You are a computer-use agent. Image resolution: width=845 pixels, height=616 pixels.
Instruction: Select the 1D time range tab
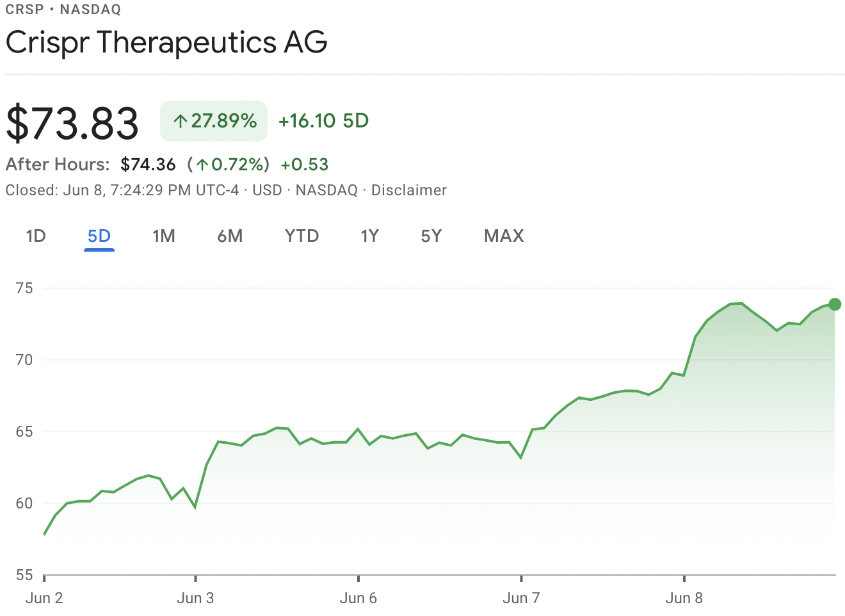coord(36,236)
